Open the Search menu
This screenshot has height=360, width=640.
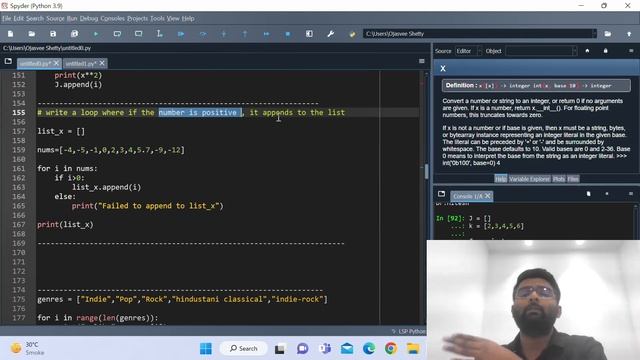(x=35, y=18)
